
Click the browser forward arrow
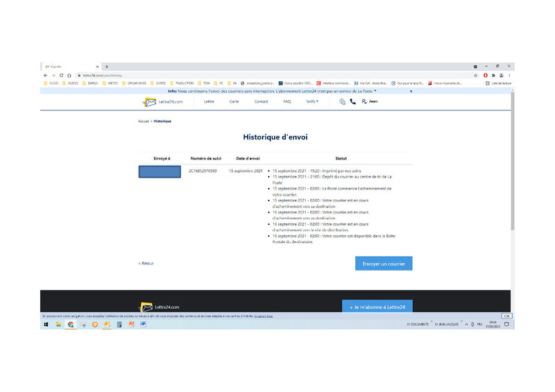point(53,76)
